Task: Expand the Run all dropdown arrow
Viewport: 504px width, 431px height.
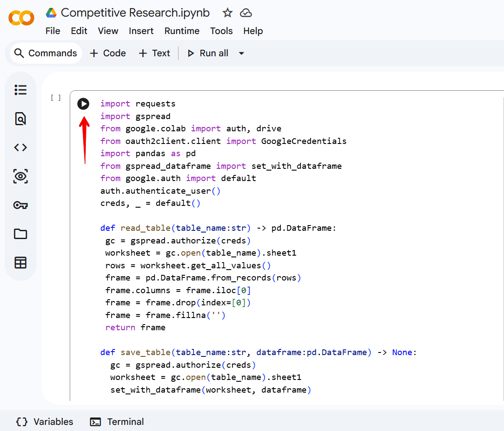Action: pos(242,53)
